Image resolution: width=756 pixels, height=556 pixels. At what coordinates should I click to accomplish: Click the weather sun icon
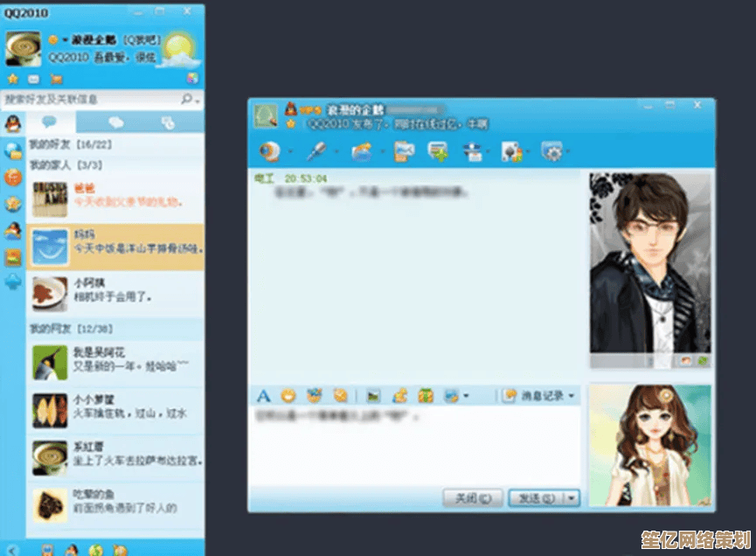click(179, 46)
